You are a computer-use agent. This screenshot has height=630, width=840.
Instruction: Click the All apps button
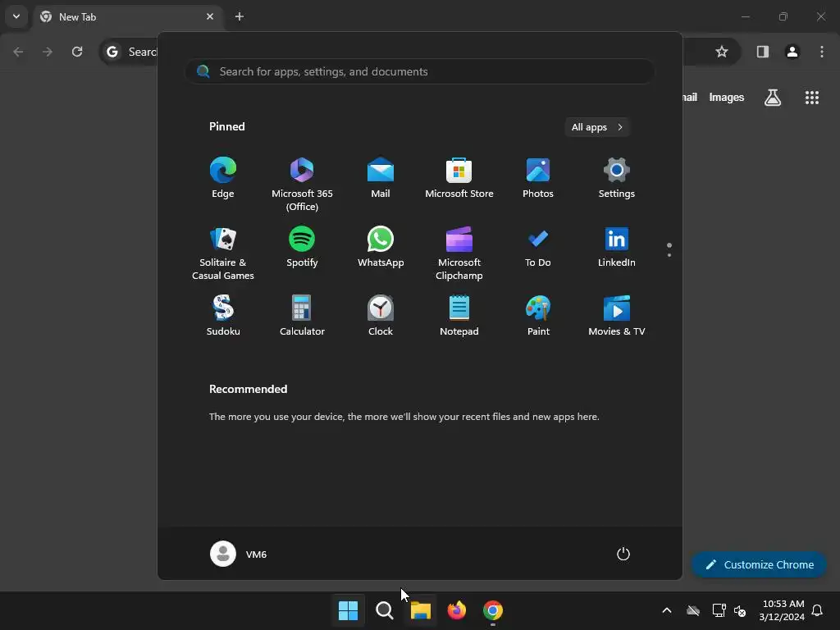click(597, 127)
